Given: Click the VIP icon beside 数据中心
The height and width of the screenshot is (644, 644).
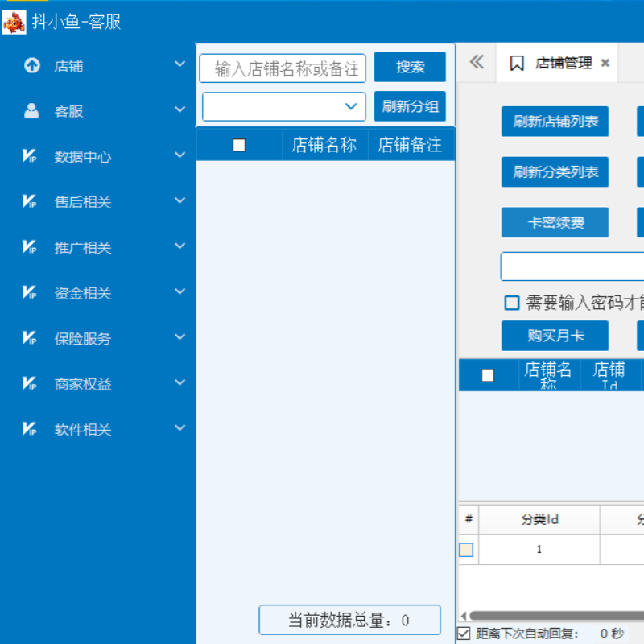Looking at the screenshot, I should (30, 156).
